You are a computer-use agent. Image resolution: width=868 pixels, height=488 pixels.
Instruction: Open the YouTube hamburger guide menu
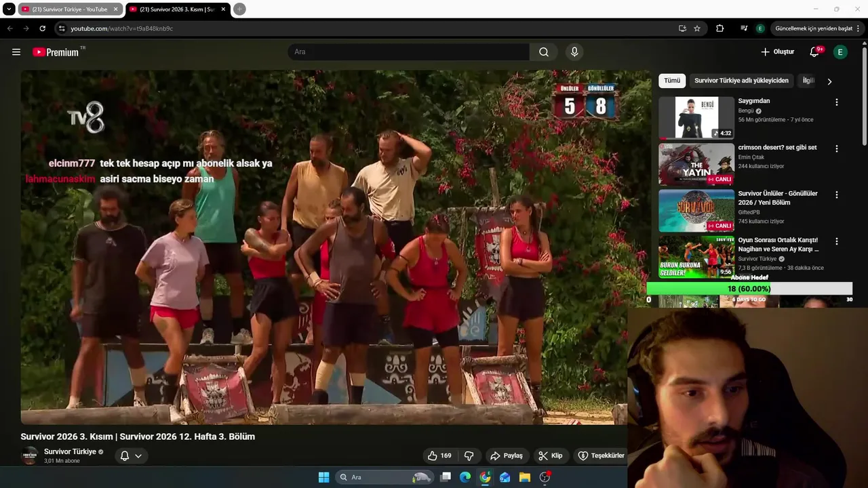pyautogui.click(x=16, y=52)
